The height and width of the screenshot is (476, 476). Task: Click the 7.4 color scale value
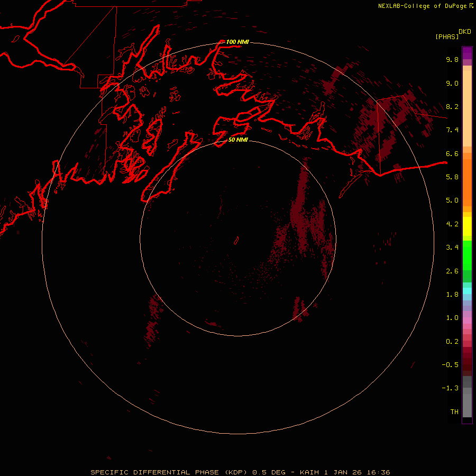point(452,130)
